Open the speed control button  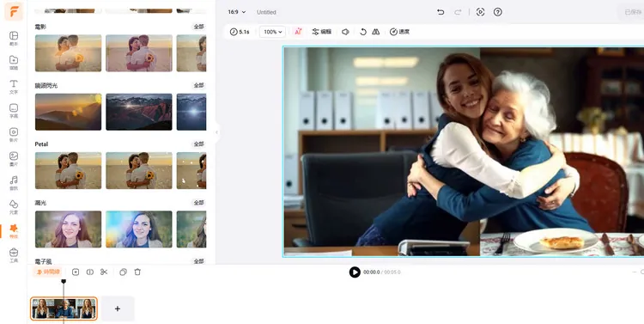(x=399, y=32)
